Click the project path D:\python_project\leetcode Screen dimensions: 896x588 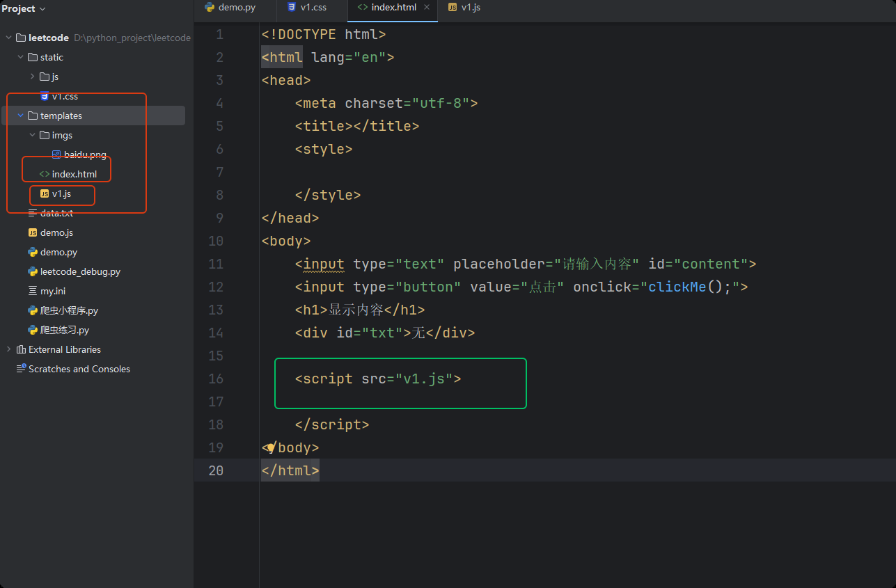[x=132, y=38]
